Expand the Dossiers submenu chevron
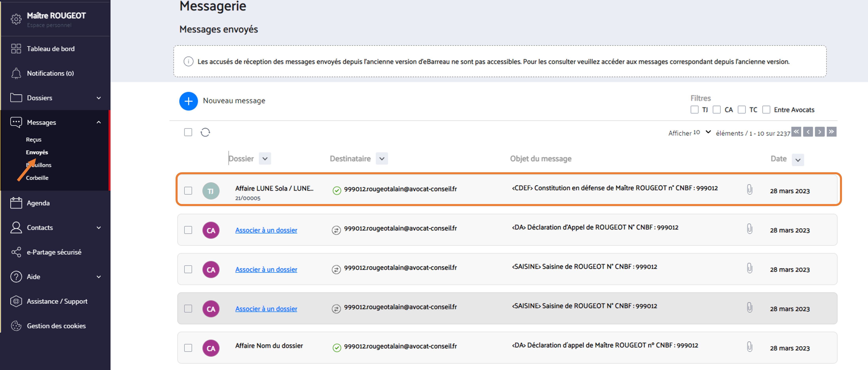Screen dimensions: 868x370 [x=99, y=98]
